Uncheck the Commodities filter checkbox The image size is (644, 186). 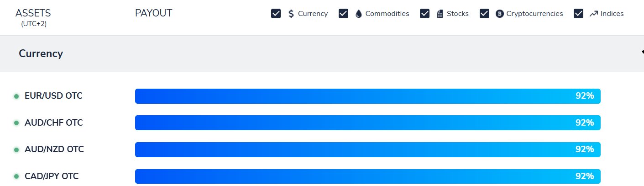344,14
